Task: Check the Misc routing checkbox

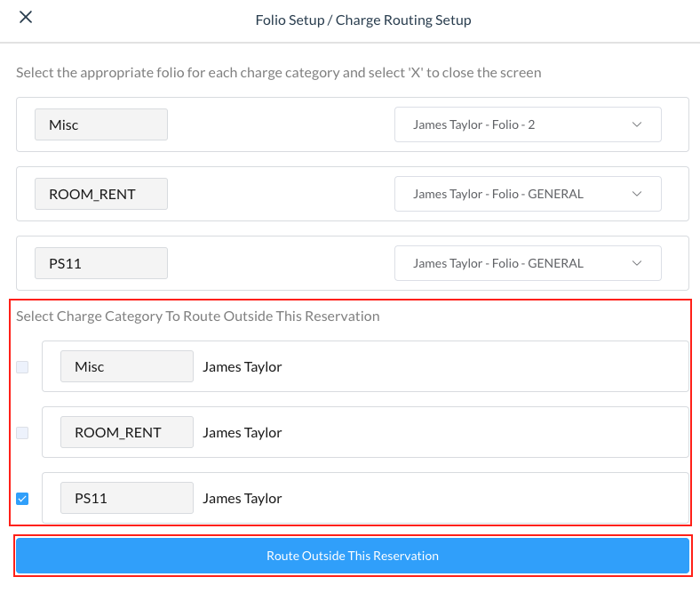Action: click(x=22, y=366)
